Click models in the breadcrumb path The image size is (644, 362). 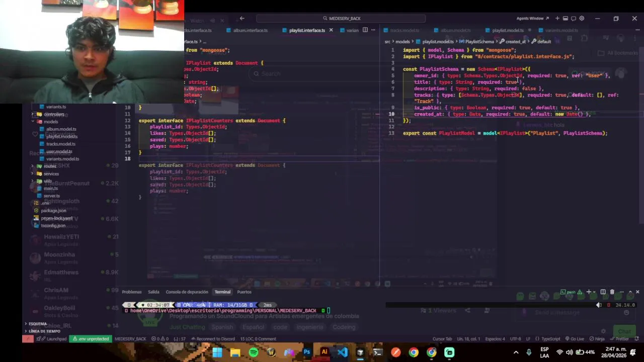[403, 42]
